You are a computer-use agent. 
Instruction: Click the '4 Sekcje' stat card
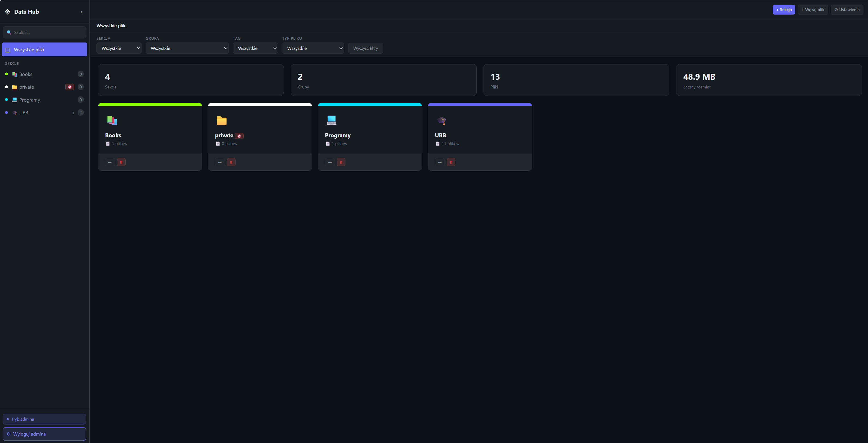(x=191, y=80)
